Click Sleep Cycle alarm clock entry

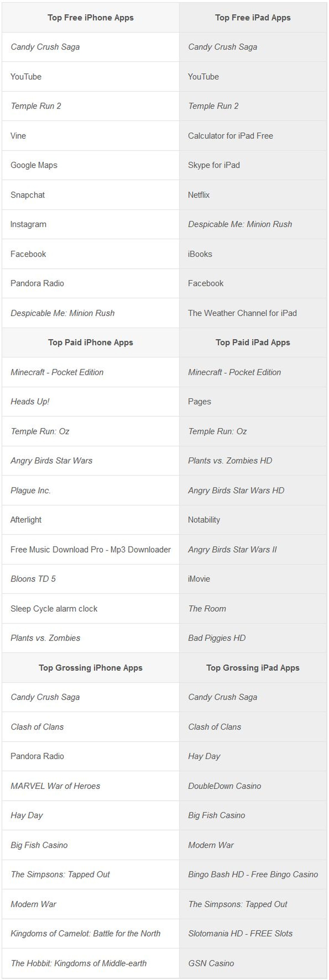(54, 609)
